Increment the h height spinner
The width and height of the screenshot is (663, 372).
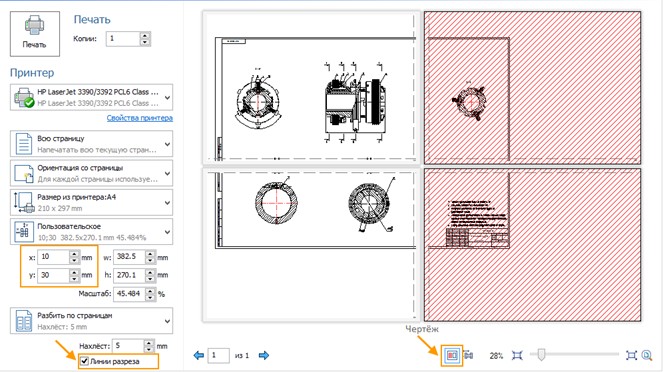[x=151, y=272]
